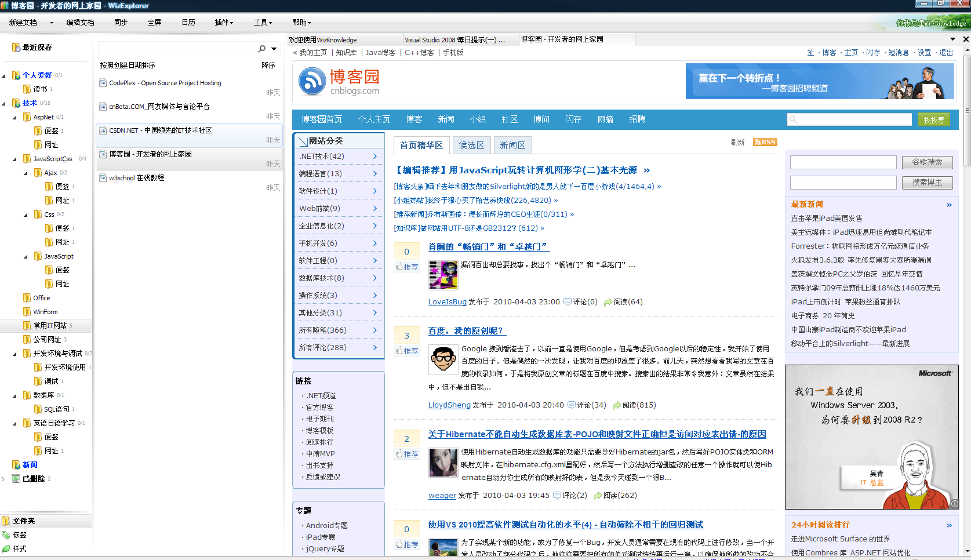The image size is (971, 560).
Task: Open the search options dropdown arrow
Action: click(274, 49)
